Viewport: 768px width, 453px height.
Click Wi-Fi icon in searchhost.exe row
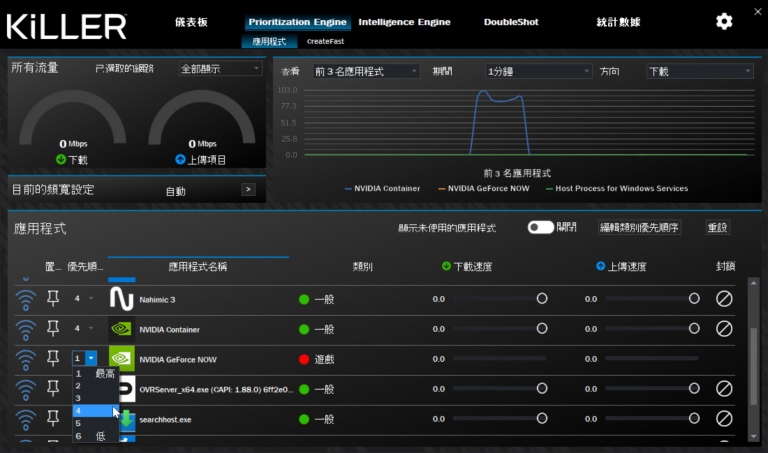coord(25,420)
